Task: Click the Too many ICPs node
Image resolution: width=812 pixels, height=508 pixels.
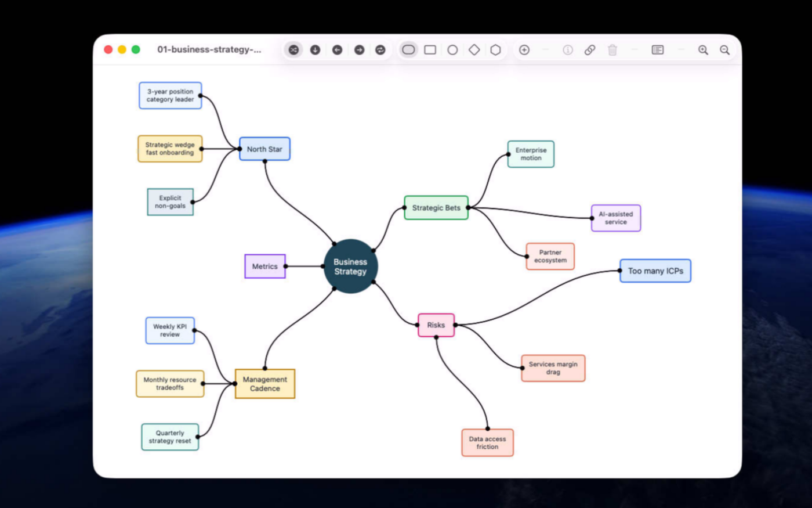Action: pos(655,271)
